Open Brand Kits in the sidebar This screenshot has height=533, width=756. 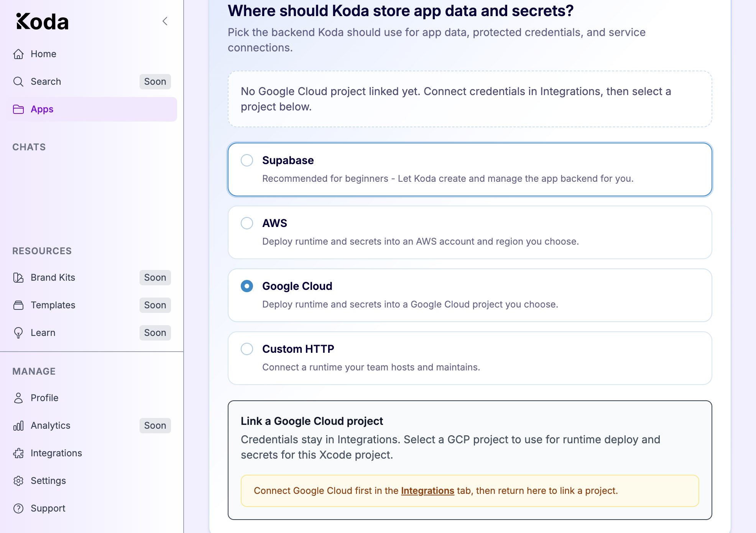[x=92, y=278]
